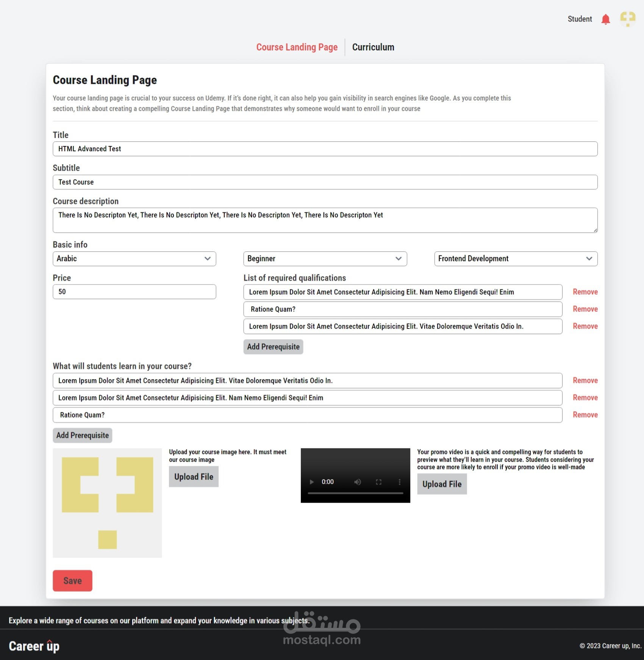Remove the first required qualification ending 'Sequi! Enim'
The image size is (644, 660).
coord(585,292)
